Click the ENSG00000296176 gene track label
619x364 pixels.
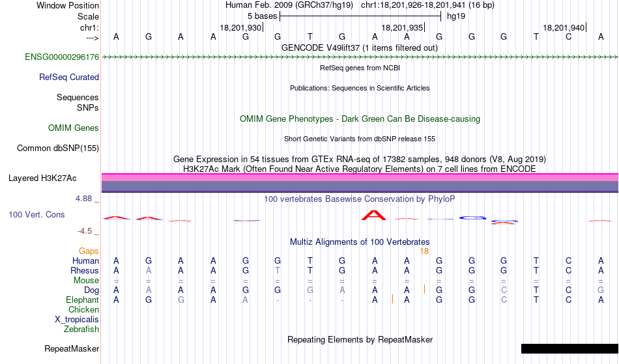pyautogui.click(x=62, y=57)
